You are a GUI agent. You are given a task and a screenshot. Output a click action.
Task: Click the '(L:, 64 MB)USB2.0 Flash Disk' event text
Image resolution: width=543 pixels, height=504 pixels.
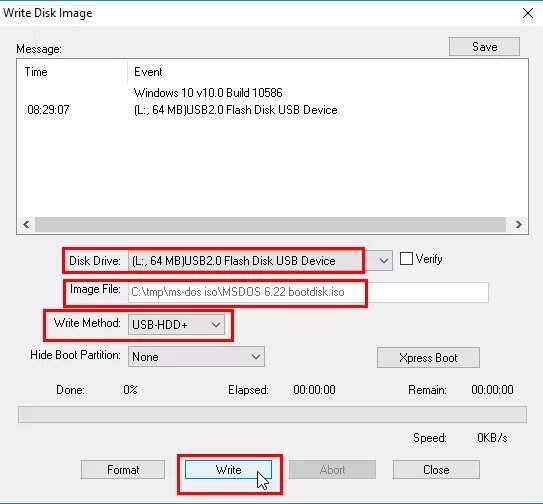tap(235, 110)
